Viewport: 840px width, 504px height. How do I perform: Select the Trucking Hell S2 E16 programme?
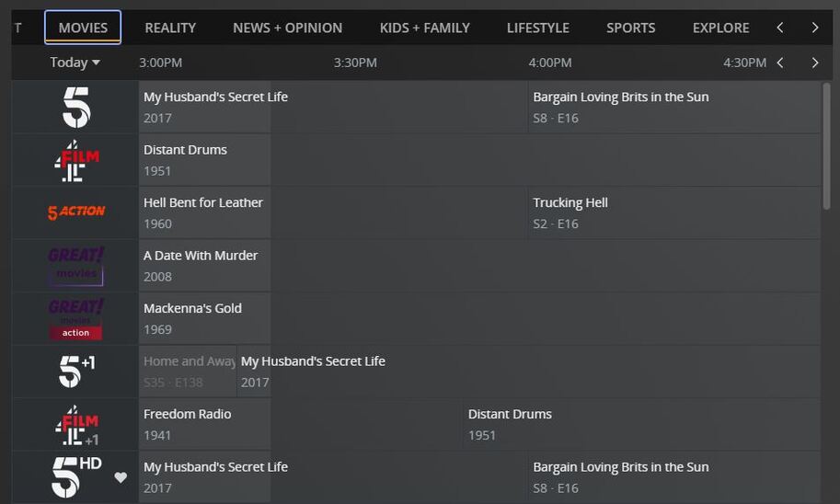point(673,212)
